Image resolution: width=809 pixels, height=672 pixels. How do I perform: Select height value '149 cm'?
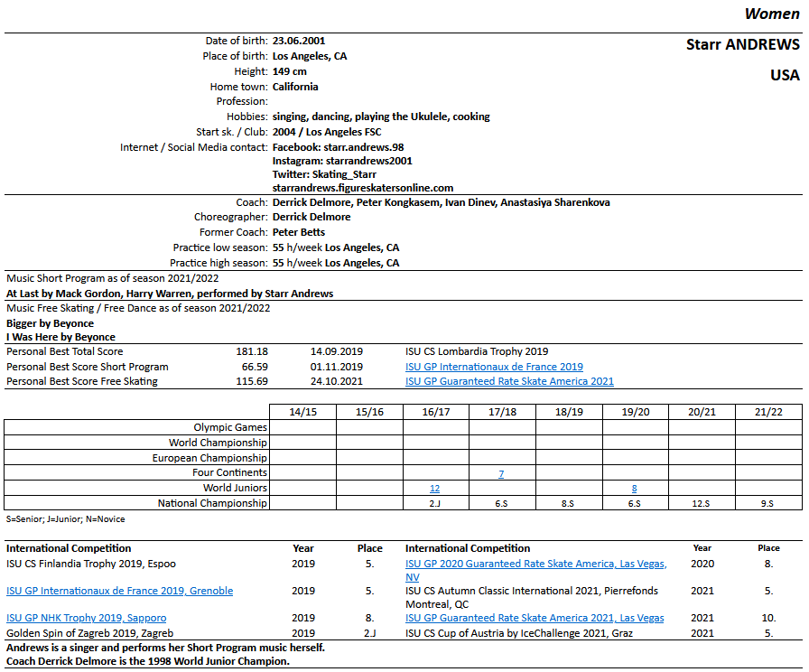pyautogui.click(x=290, y=71)
